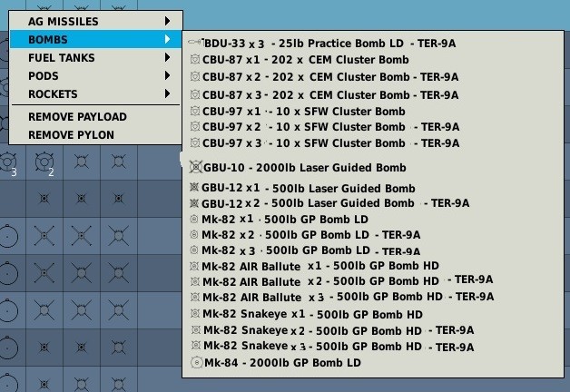
Task: Select CBU-97 x 3 SFW Cluster Bomb TER-9A
Action: coord(325,143)
